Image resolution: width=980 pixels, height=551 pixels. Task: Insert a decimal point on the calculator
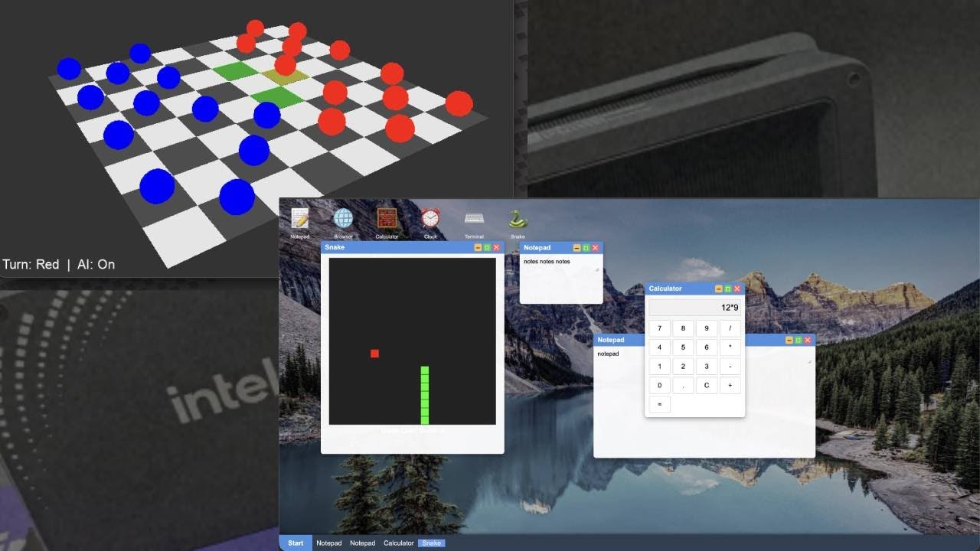click(683, 386)
